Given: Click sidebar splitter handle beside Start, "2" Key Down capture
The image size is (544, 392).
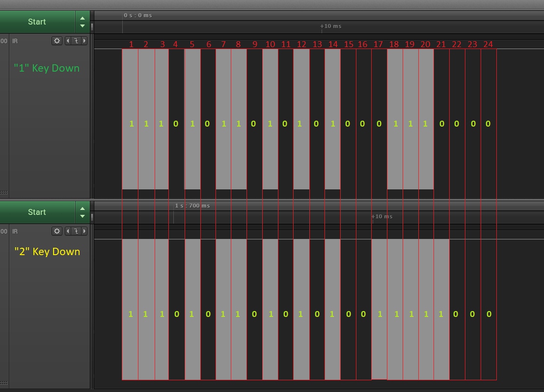Looking at the screenshot, I should 92,217.
